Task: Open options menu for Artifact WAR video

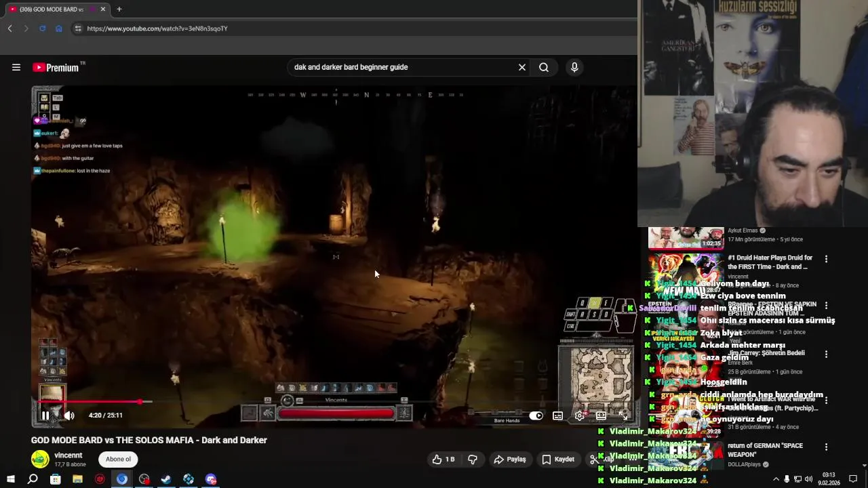Action: point(826,400)
